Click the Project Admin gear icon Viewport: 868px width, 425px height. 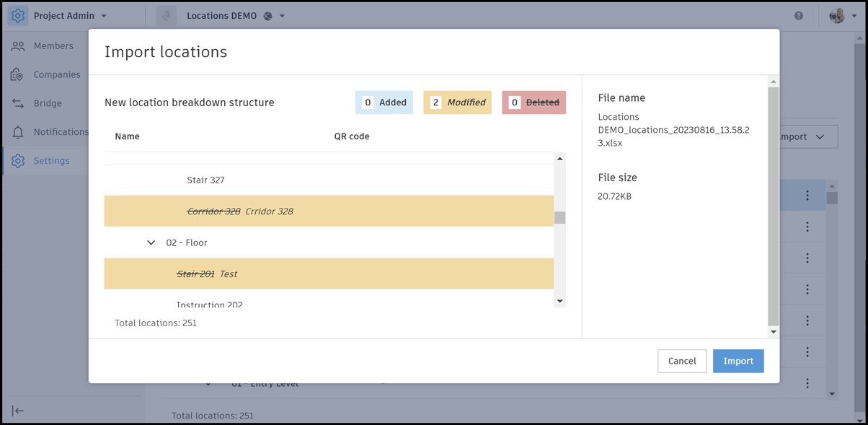pyautogui.click(x=18, y=16)
